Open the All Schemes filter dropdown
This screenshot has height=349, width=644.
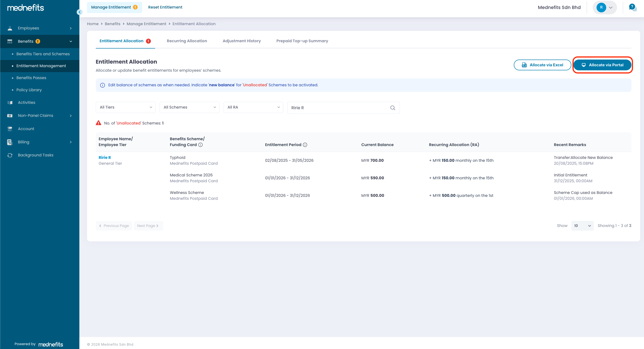(189, 107)
